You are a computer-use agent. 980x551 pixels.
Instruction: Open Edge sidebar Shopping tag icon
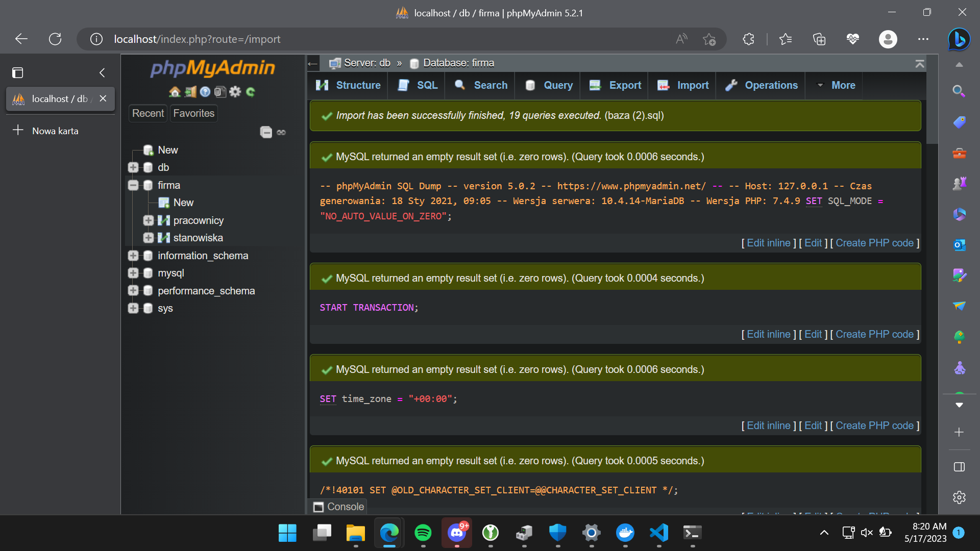point(959,122)
